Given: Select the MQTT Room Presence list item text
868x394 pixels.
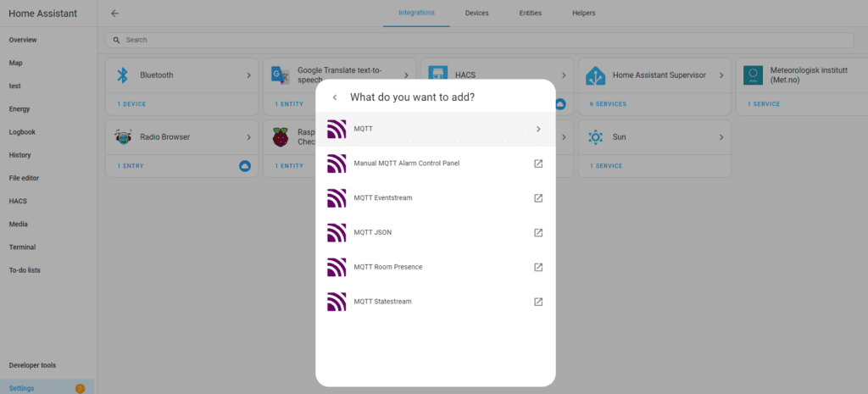Looking at the screenshot, I should pyautogui.click(x=388, y=267).
